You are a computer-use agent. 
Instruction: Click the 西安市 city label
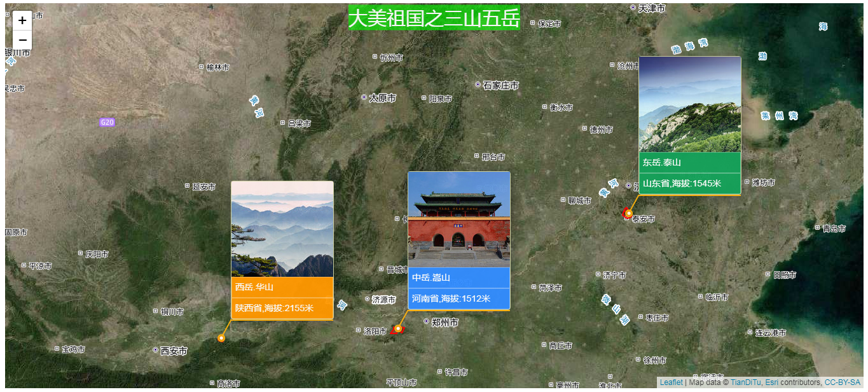tap(174, 351)
